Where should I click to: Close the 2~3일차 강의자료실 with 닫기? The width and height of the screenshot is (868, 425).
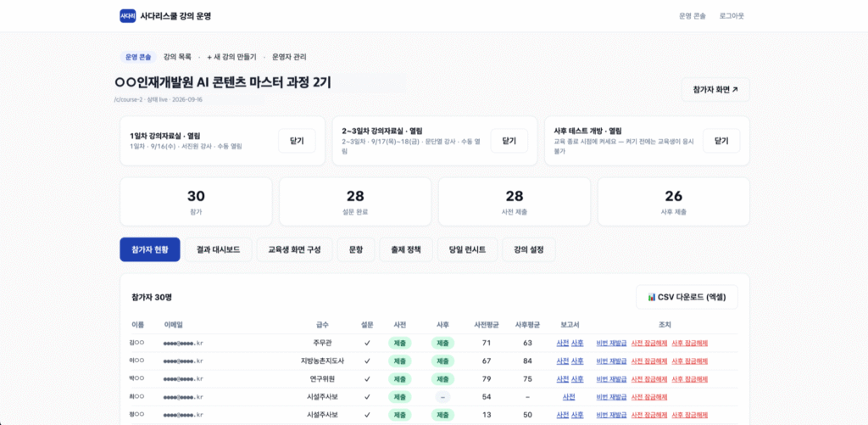(x=509, y=141)
